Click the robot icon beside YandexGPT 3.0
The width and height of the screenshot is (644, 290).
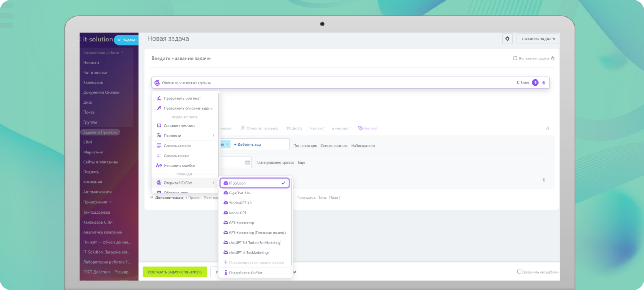click(x=226, y=203)
